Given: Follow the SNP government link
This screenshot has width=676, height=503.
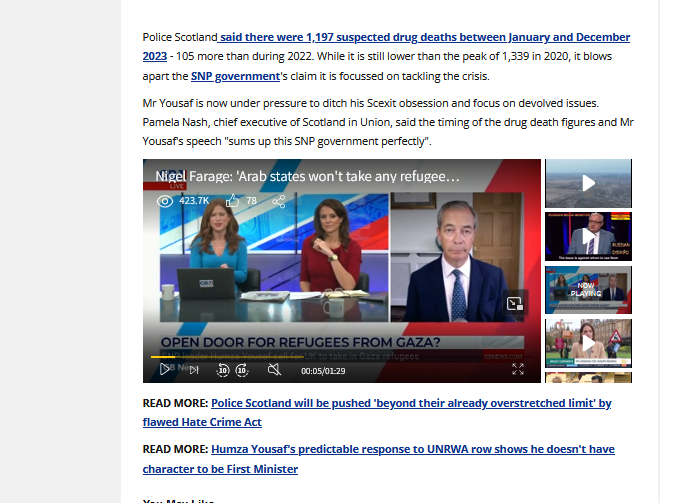Looking at the screenshot, I should coord(235,76).
